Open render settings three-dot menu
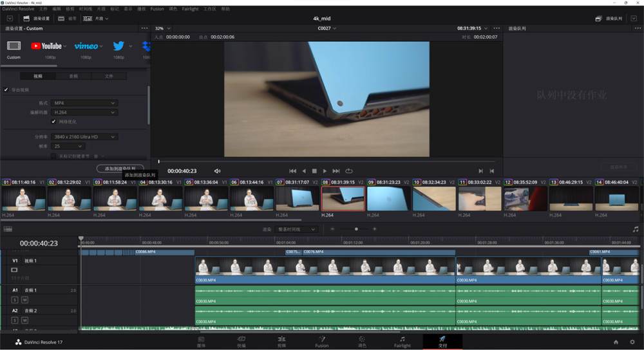The image size is (644, 350). click(x=144, y=28)
